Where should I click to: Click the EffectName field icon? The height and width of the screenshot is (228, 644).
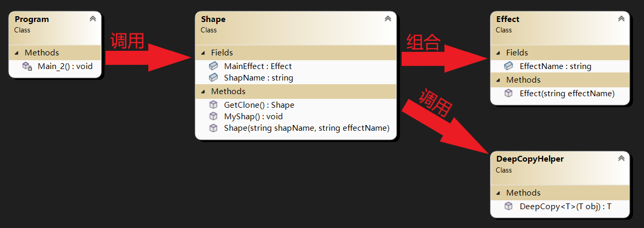(x=508, y=66)
